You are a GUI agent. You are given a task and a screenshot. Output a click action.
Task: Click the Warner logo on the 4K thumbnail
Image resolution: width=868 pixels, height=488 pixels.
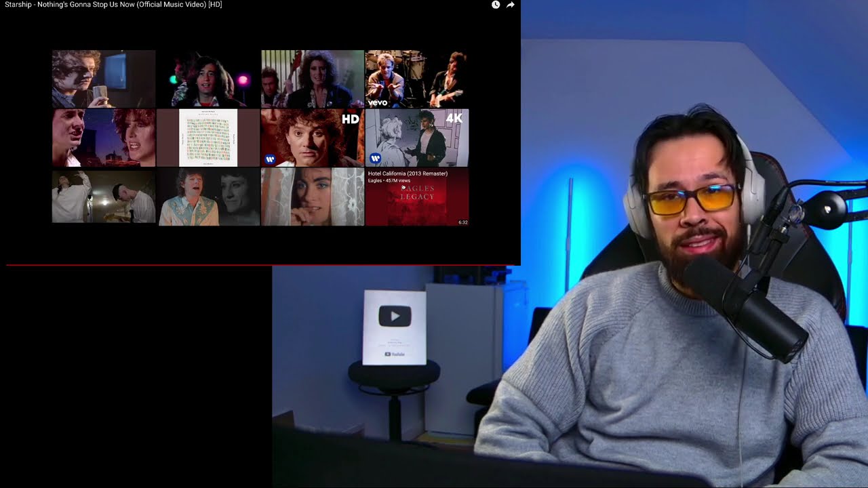(x=375, y=159)
